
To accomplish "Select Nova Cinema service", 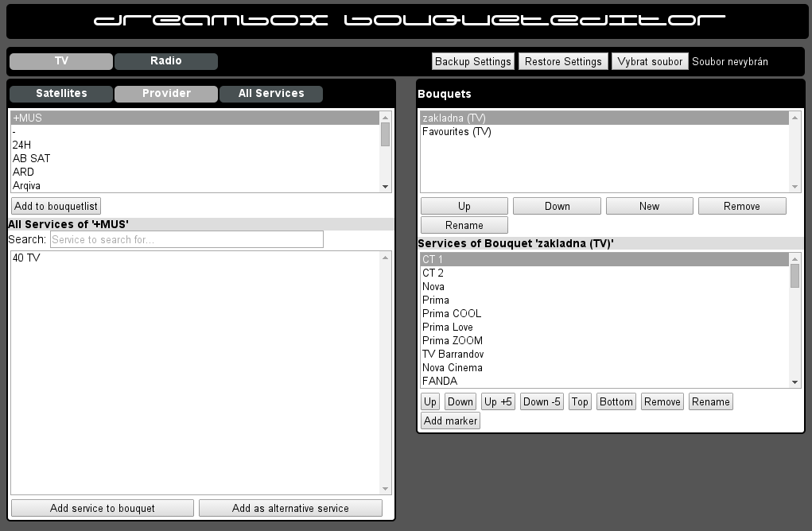I will [604, 367].
